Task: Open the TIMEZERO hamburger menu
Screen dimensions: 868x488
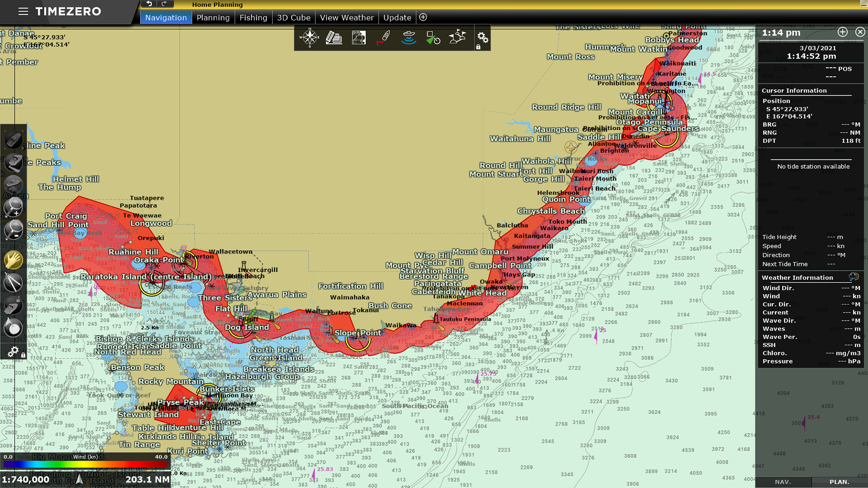Action: (23, 11)
